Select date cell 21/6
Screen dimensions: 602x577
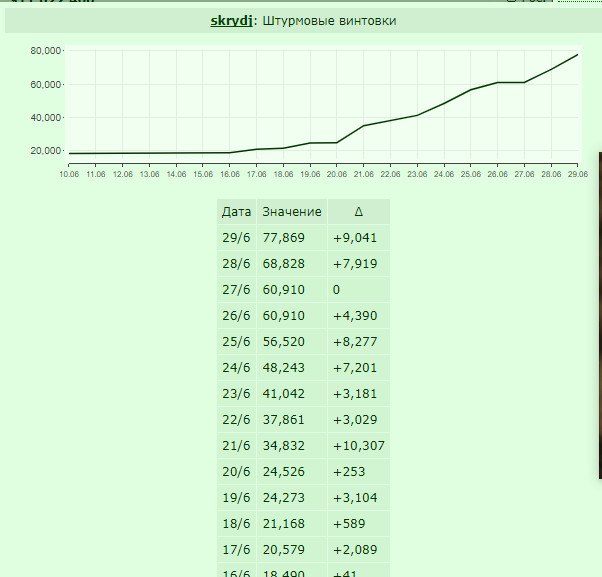(x=236, y=446)
